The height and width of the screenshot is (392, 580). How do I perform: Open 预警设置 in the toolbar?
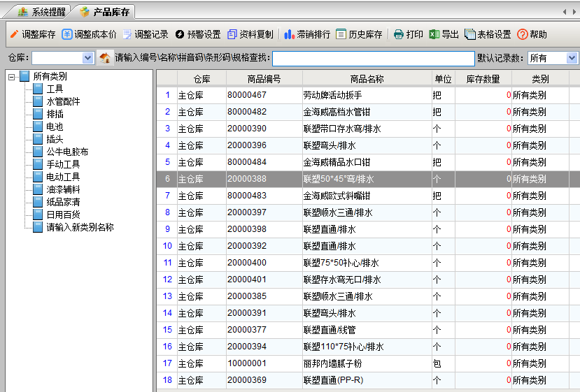point(197,34)
